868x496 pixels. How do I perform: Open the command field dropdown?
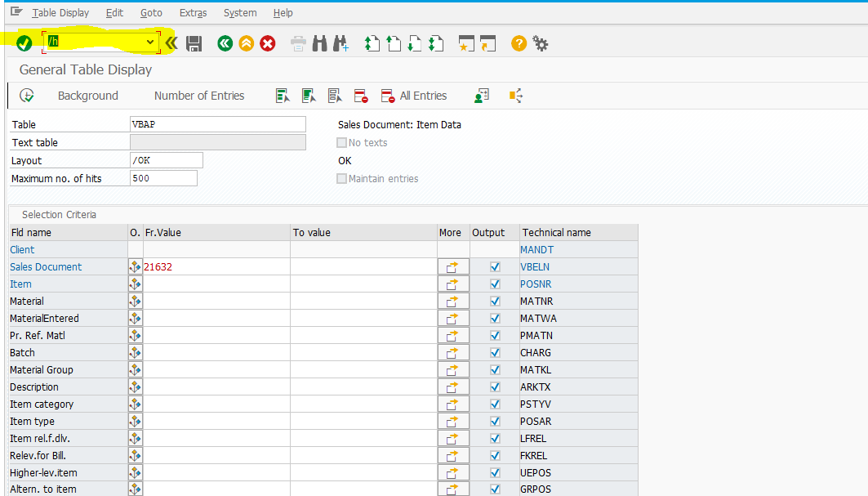(x=149, y=40)
